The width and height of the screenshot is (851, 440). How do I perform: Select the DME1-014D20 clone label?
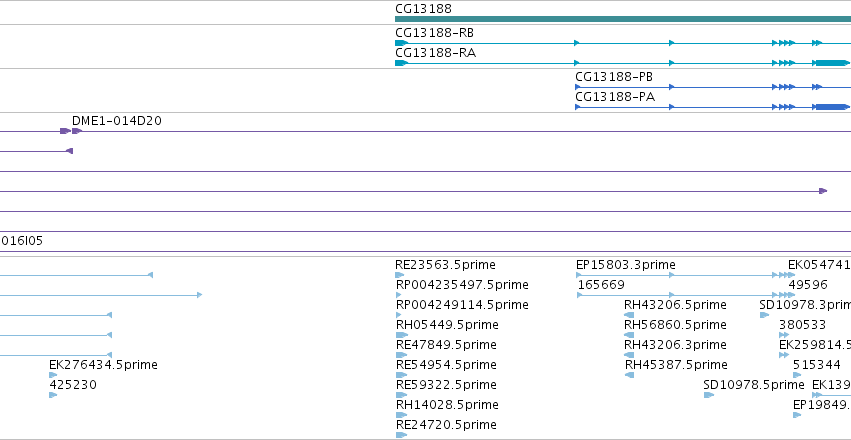[x=117, y=121]
